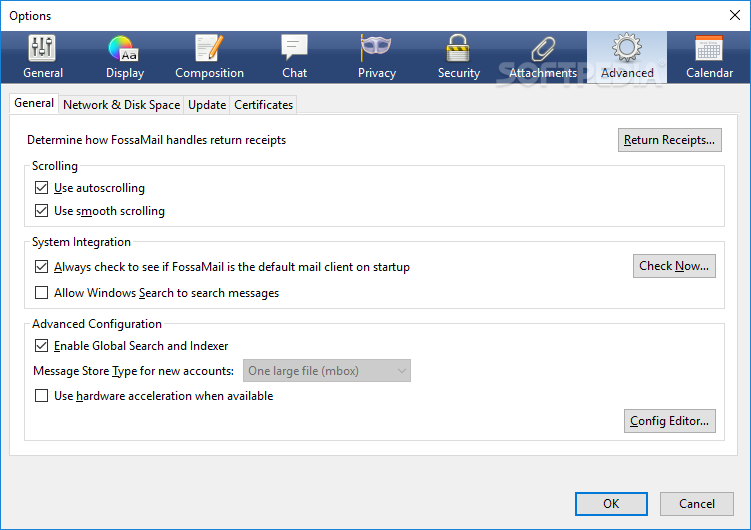This screenshot has width=751, height=530.
Task: Close the Options window
Action: [x=735, y=15]
